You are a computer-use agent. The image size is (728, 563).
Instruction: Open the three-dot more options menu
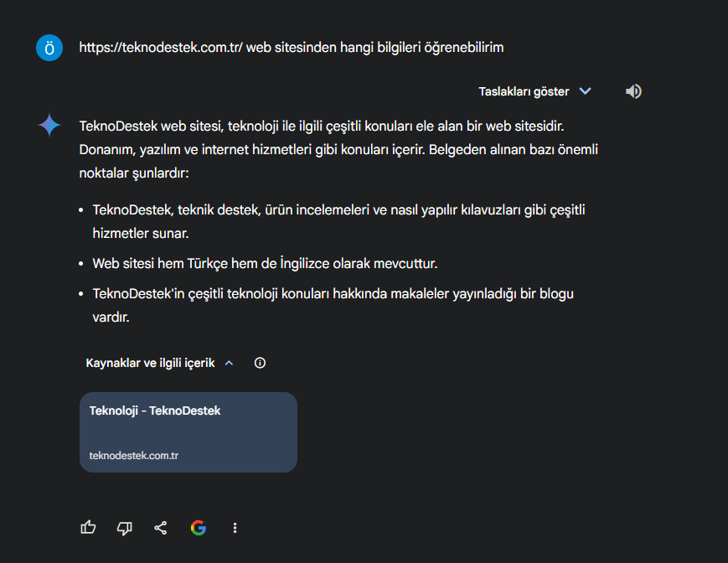coord(235,528)
